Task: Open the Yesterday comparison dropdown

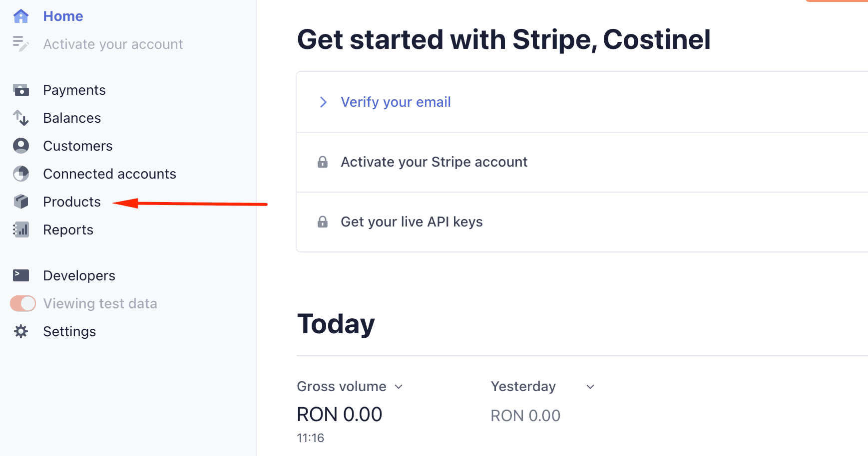Action: pos(543,387)
